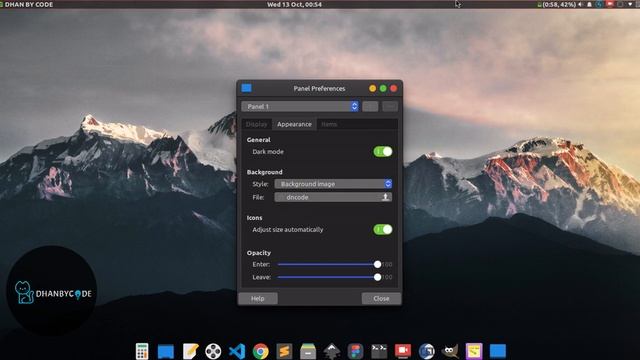The width and height of the screenshot is (640, 360).
Task: Click the red recording indicator in top panel
Action: pyautogui.click(x=610, y=4)
